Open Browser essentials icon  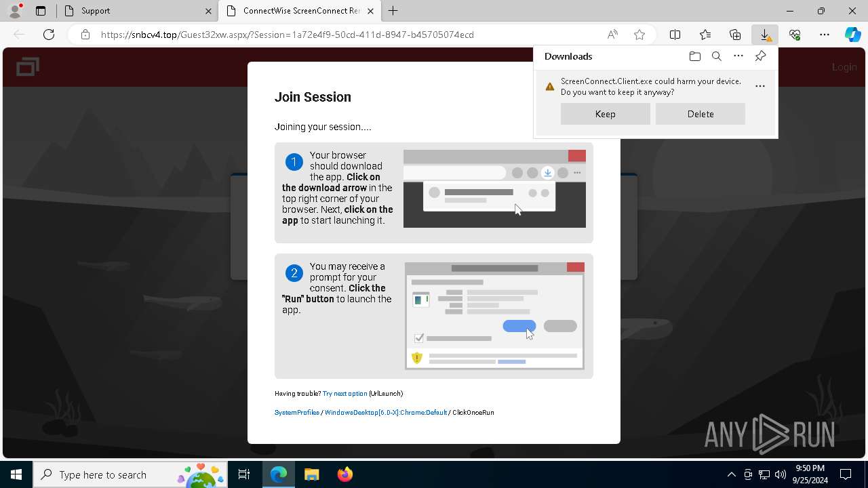(795, 35)
